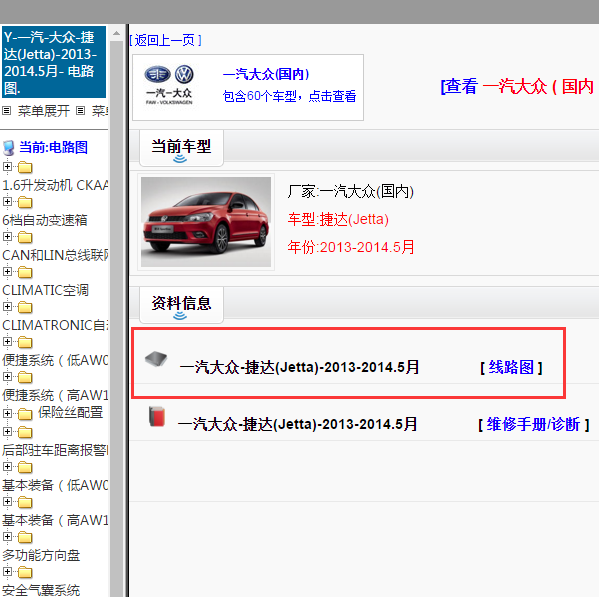Select the CLIMATRONIC folder icon
The height and width of the screenshot is (597, 599).
click(25, 307)
